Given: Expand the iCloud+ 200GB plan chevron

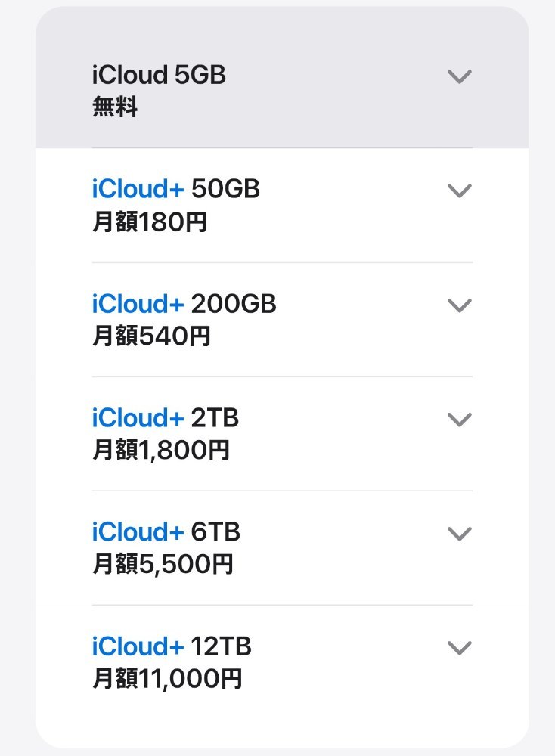Looking at the screenshot, I should 459,305.
